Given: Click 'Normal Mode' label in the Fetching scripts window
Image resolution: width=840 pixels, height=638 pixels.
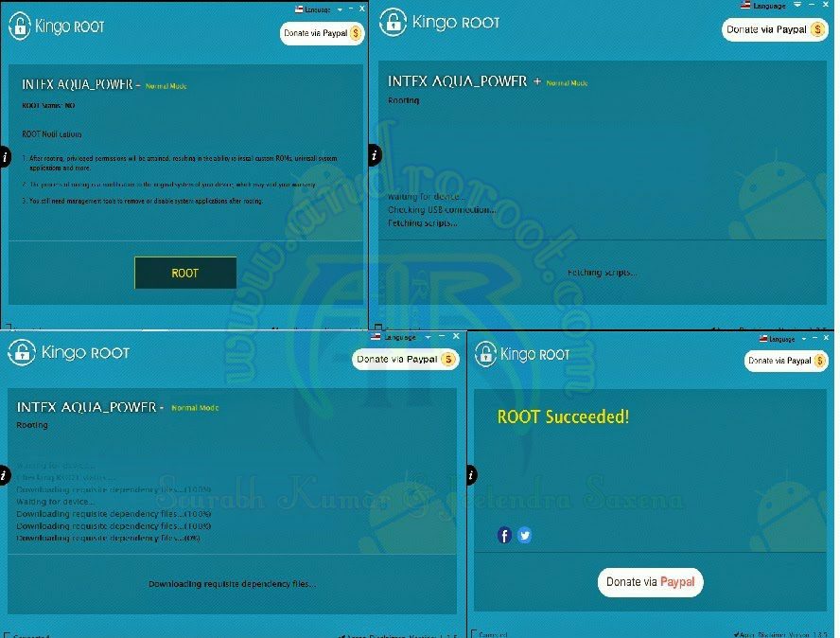Looking at the screenshot, I should (567, 83).
